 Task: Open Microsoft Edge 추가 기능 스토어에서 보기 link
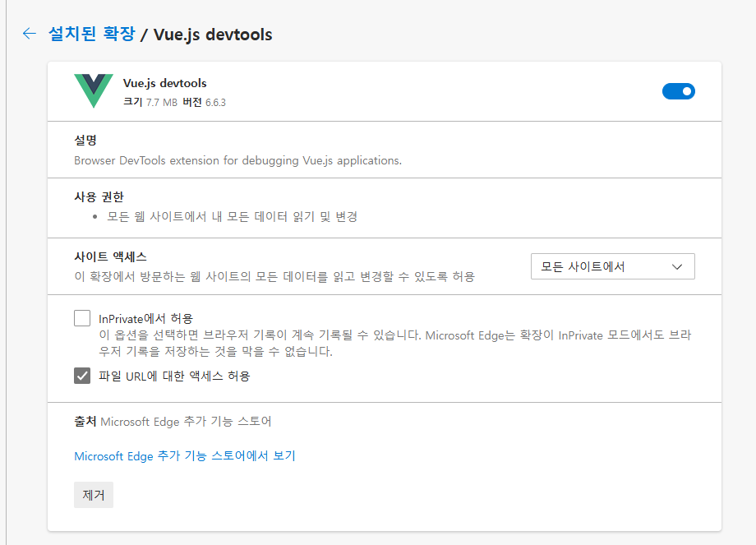coord(185,455)
